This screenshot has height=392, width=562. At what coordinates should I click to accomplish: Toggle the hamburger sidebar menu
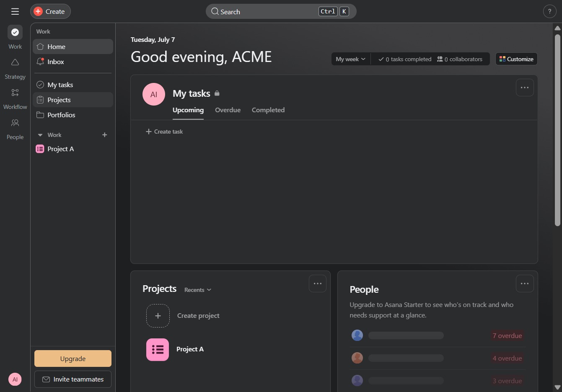pos(15,11)
